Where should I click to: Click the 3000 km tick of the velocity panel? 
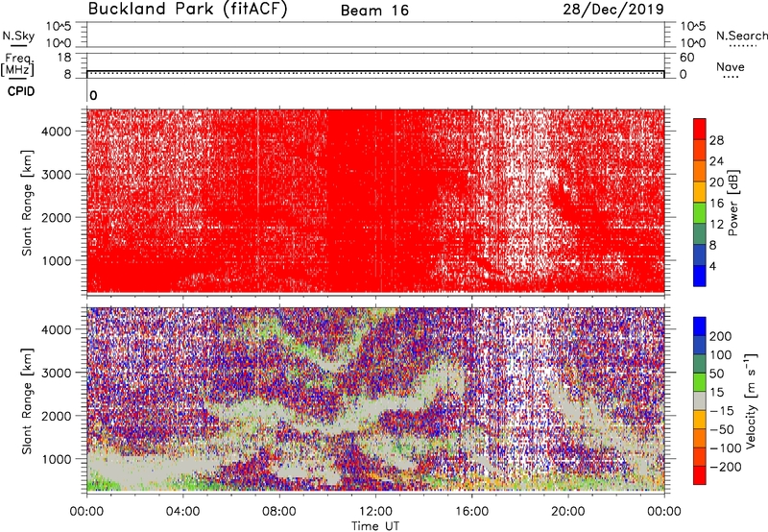(x=57, y=373)
